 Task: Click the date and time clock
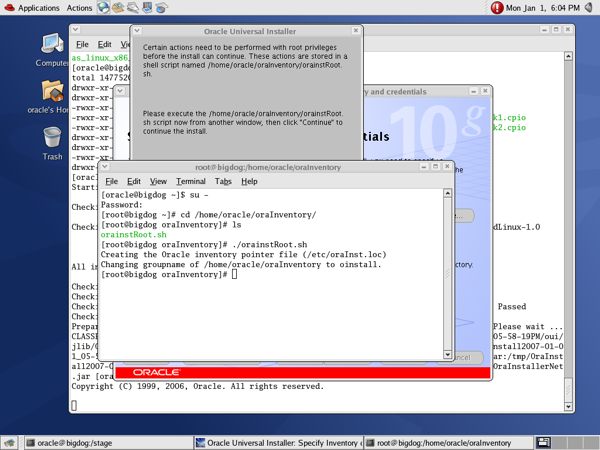543,8
